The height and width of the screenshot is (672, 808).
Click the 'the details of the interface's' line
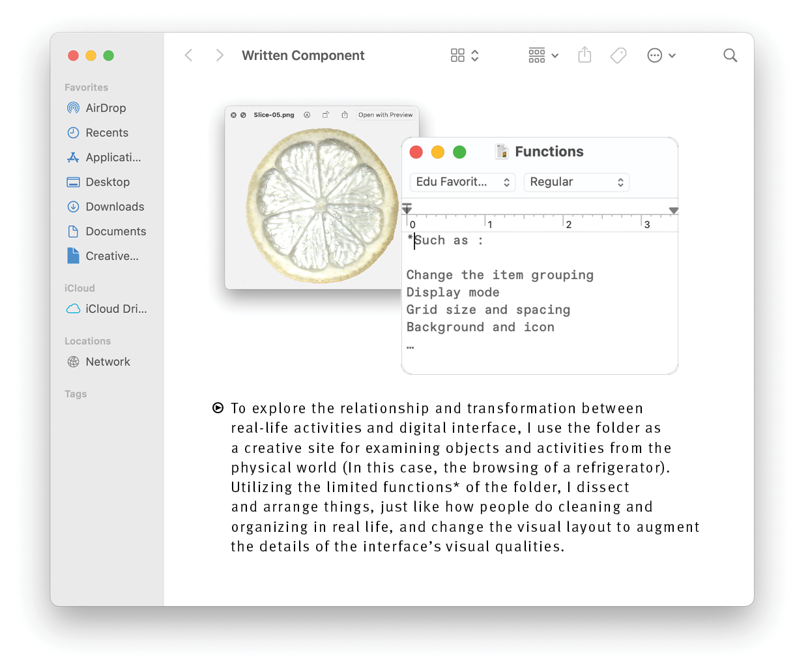tap(397, 547)
